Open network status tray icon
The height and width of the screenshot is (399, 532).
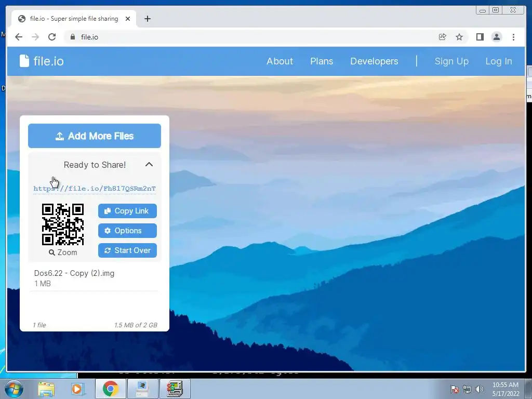pyautogui.click(x=467, y=389)
